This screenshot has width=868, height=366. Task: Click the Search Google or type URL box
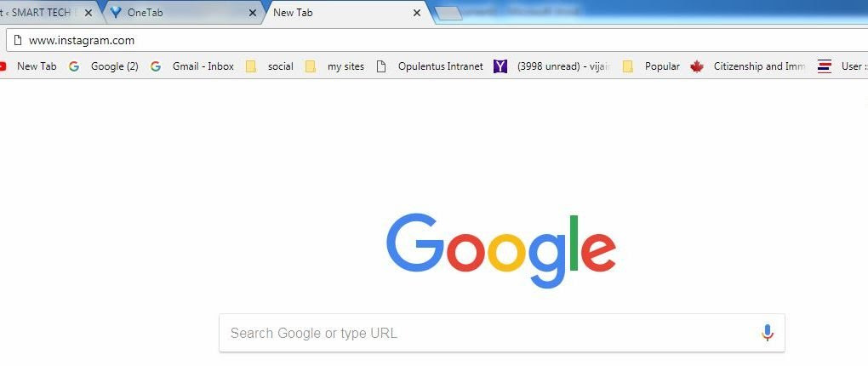501,333
